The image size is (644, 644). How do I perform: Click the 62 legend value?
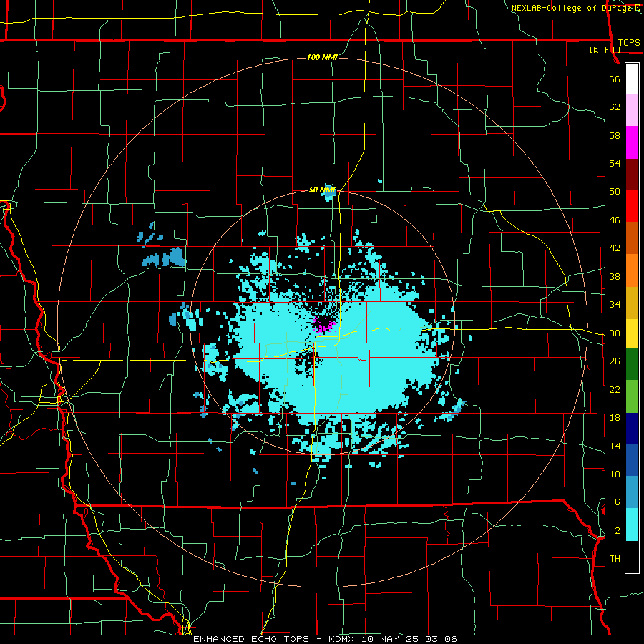615,107
